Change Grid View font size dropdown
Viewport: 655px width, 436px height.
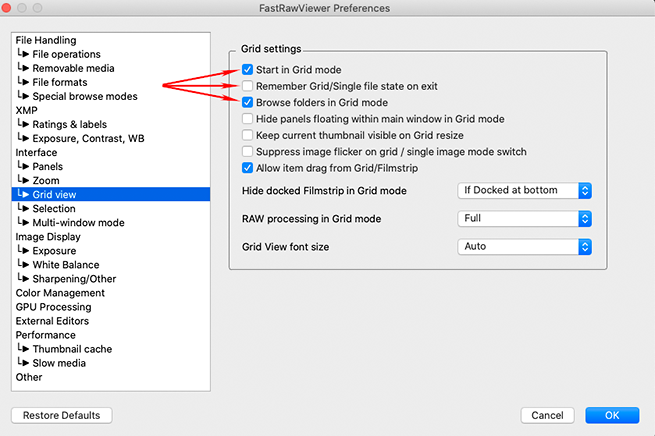(524, 246)
